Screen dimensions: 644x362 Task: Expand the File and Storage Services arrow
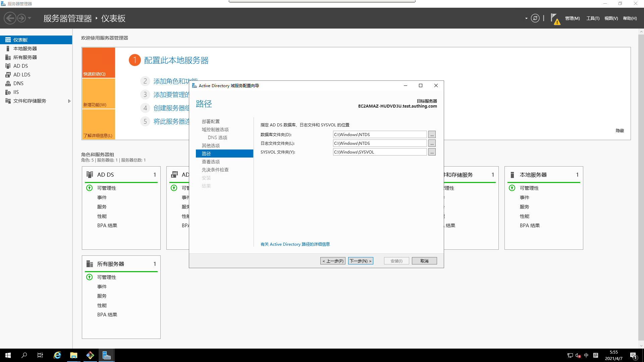click(69, 101)
